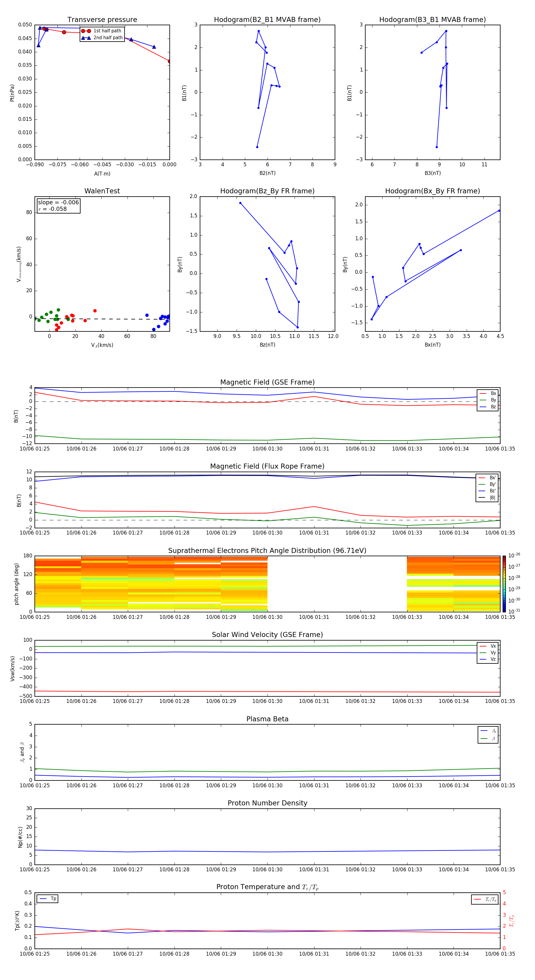Select the 'Proton Number Density' title
The height and width of the screenshot is (980, 535).
click(x=267, y=804)
